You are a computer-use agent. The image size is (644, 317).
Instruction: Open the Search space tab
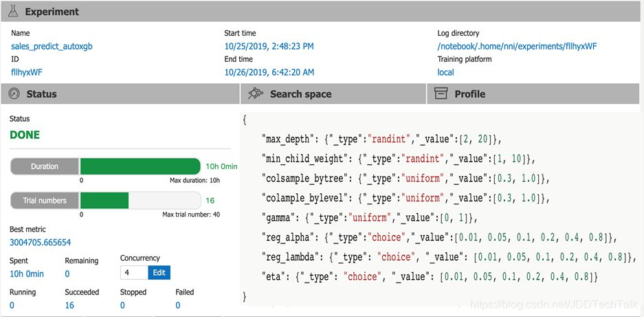point(333,94)
